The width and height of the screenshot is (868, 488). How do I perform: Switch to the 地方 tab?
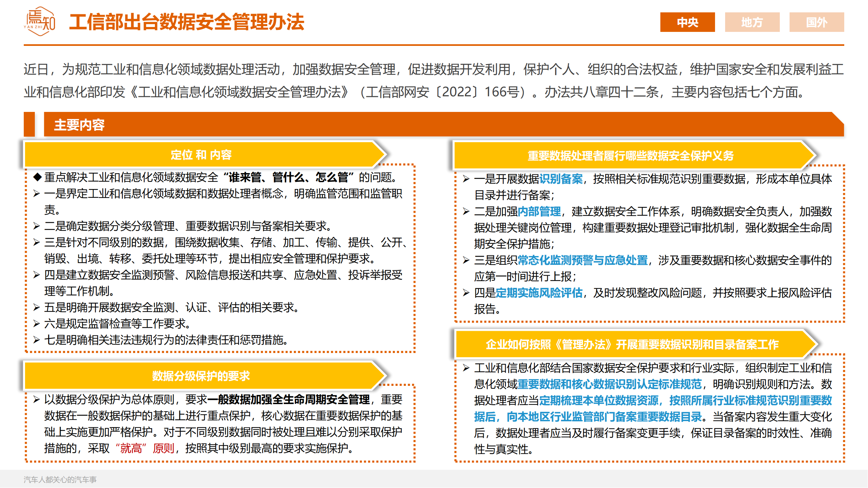point(752,22)
